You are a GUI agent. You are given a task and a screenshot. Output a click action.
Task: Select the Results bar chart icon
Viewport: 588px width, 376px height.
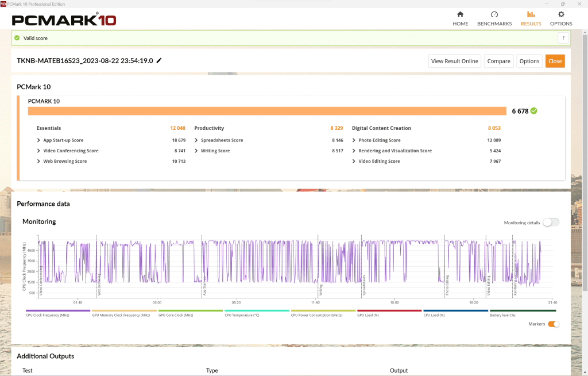(x=531, y=14)
